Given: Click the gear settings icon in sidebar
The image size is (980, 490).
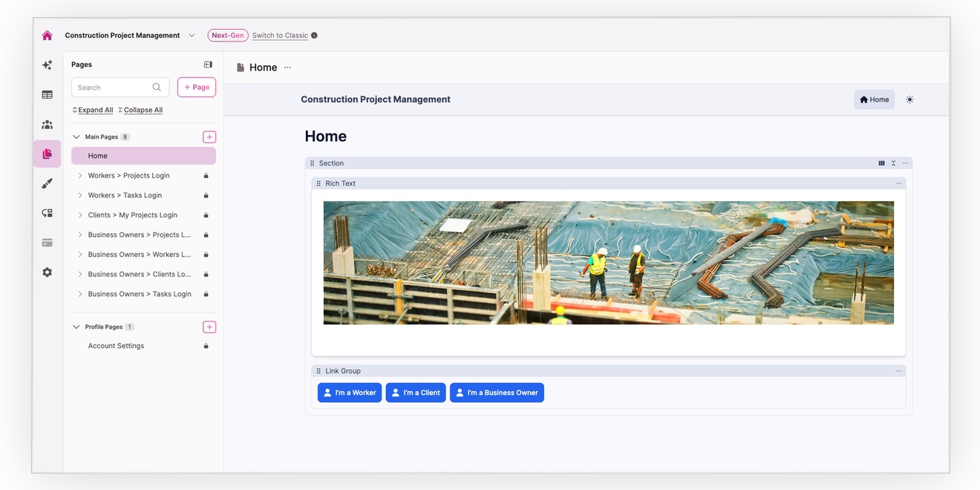Looking at the screenshot, I should [x=47, y=272].
